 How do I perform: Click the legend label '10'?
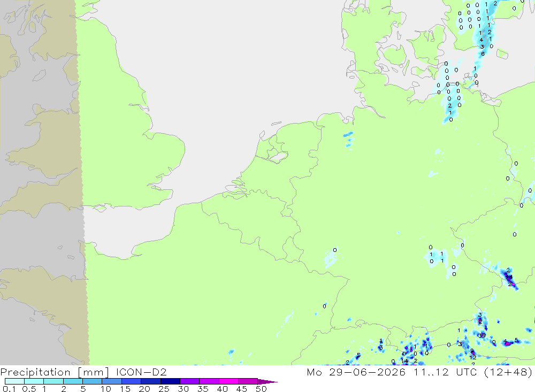(x=106, y=389)
